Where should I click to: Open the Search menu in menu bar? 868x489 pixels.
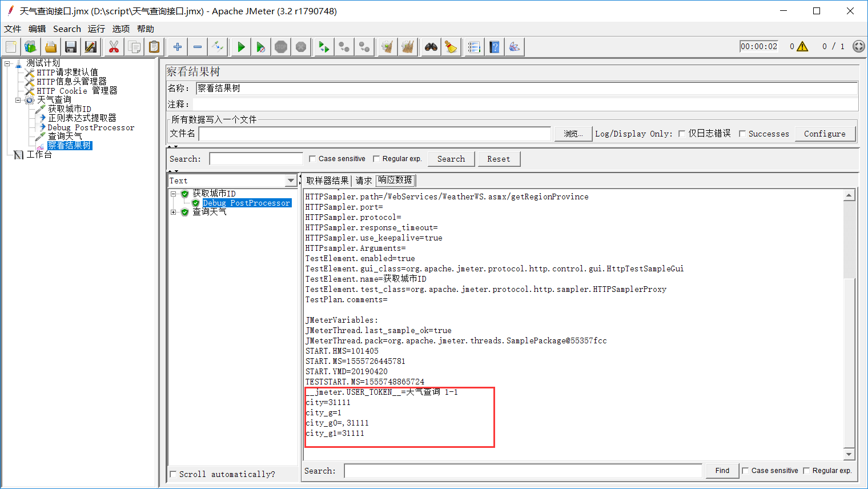(67, 29)
